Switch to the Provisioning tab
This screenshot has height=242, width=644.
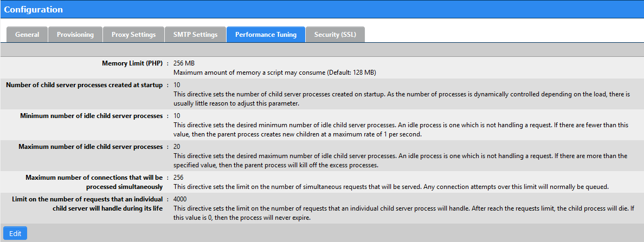[75, 35]
